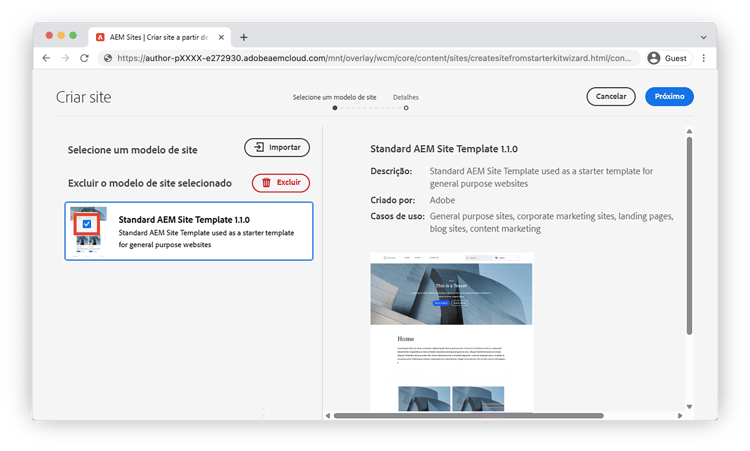This screenshot has width=750, height=451.
Task: Delete template with the Excluir button
Action: (281, 183)
